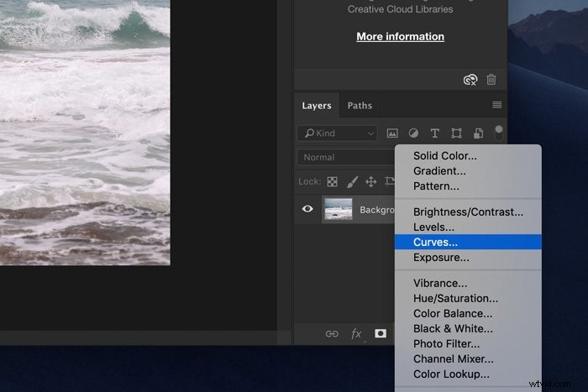Choose Hue/Saturation... adjustment

coord(468,298)
